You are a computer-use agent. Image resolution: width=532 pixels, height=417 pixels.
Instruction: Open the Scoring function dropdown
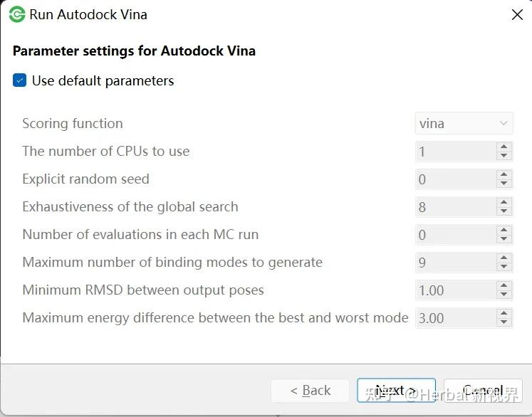(464, 123)
